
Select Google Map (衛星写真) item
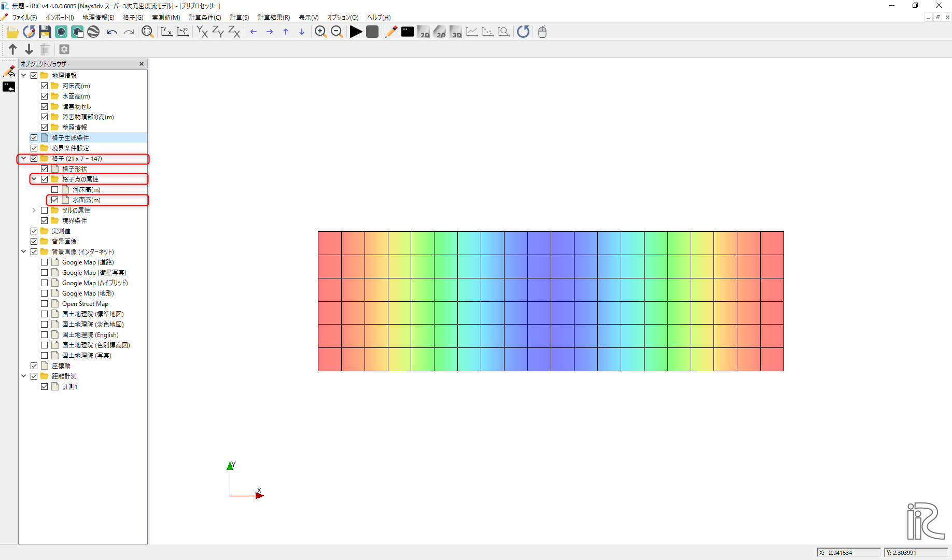(94, 273)
